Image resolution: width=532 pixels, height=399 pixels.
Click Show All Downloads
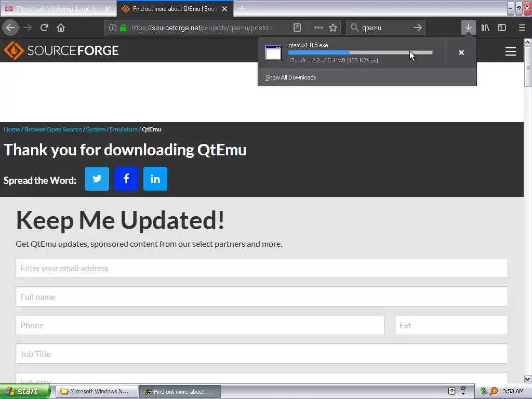[x=291, y=77]
